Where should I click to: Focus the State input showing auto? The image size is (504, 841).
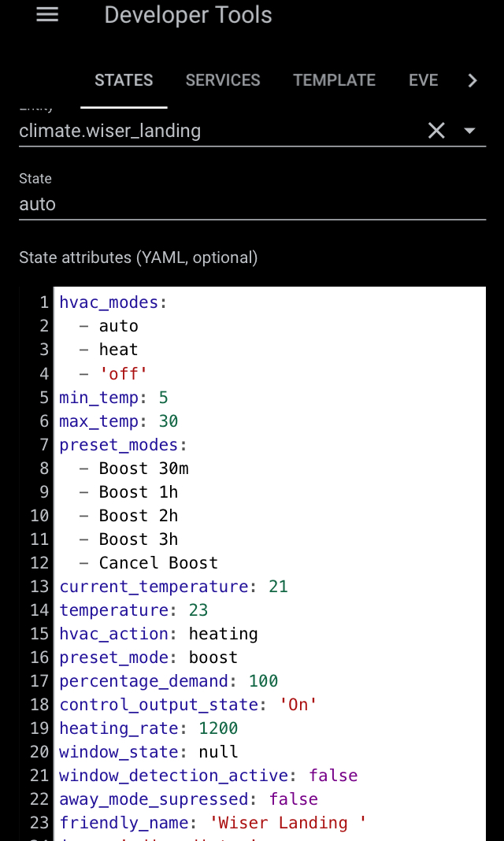click(157, 204)
